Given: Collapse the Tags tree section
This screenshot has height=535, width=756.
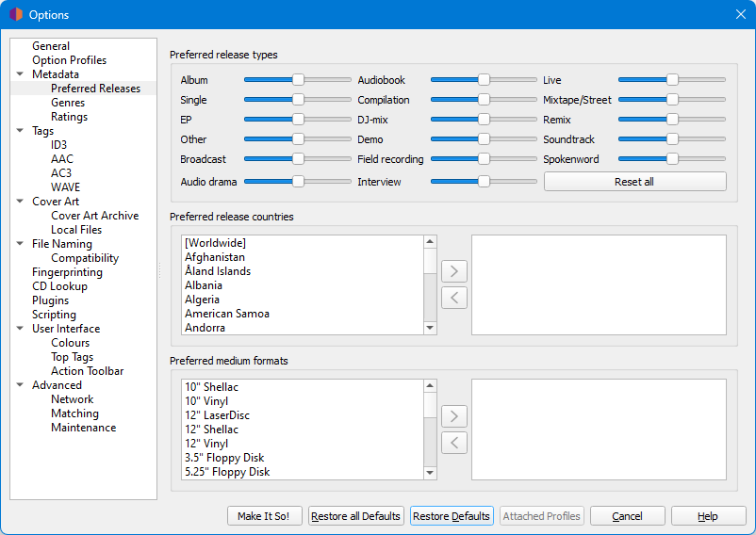Looking at the screenshot, I should [x=21, y=131].
